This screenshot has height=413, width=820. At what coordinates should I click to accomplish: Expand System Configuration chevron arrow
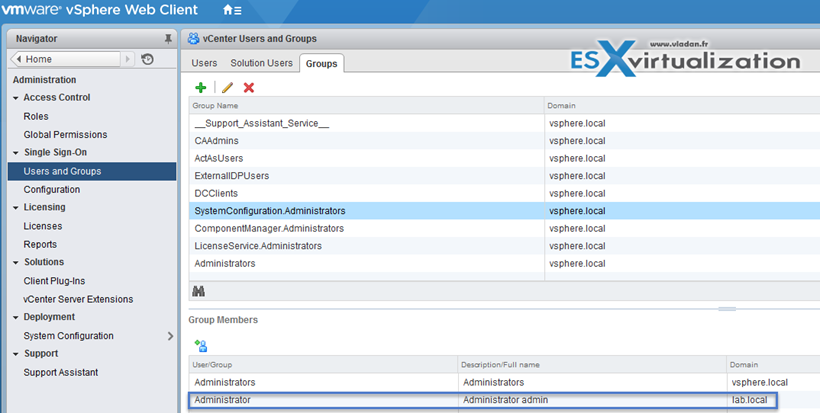pyautogui.click(x=170, y=336)
